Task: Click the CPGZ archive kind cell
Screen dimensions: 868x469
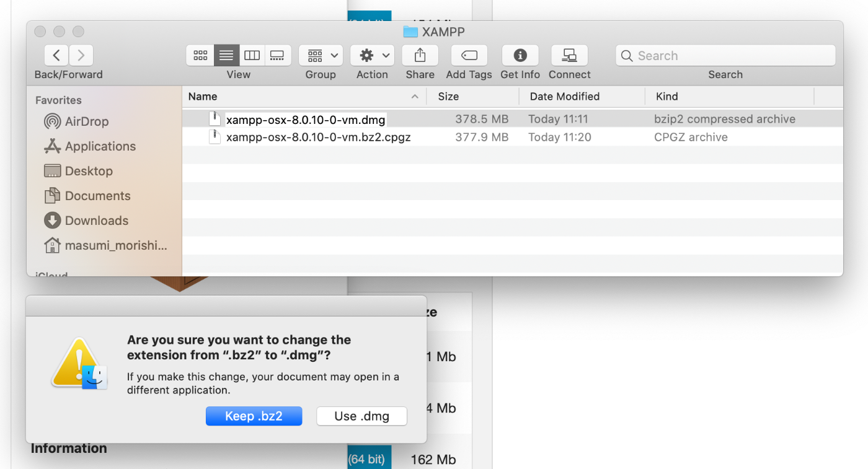Action: (x=691, y=137)
